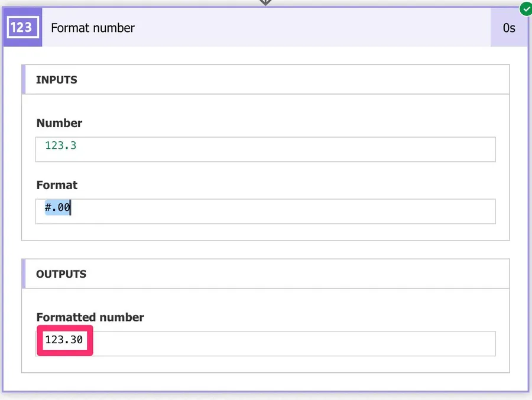The image size is (532, 400).
Task: Click the 123.3 value in Number field
Action: coord(61,145)
